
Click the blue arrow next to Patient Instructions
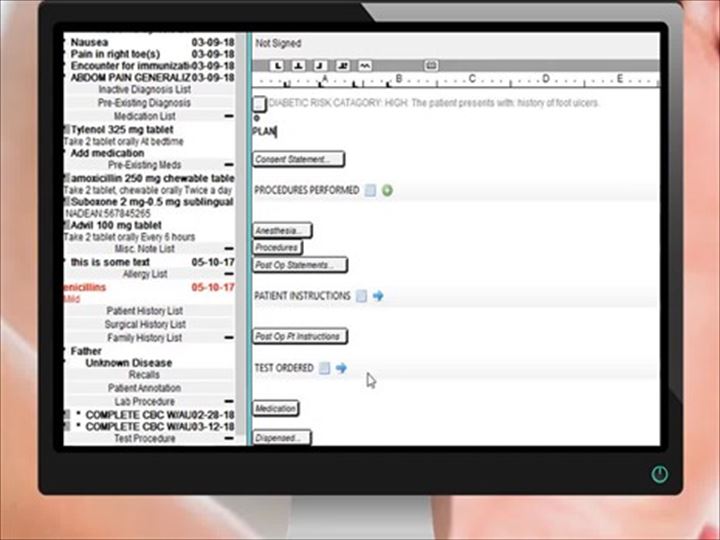point(378,296)
